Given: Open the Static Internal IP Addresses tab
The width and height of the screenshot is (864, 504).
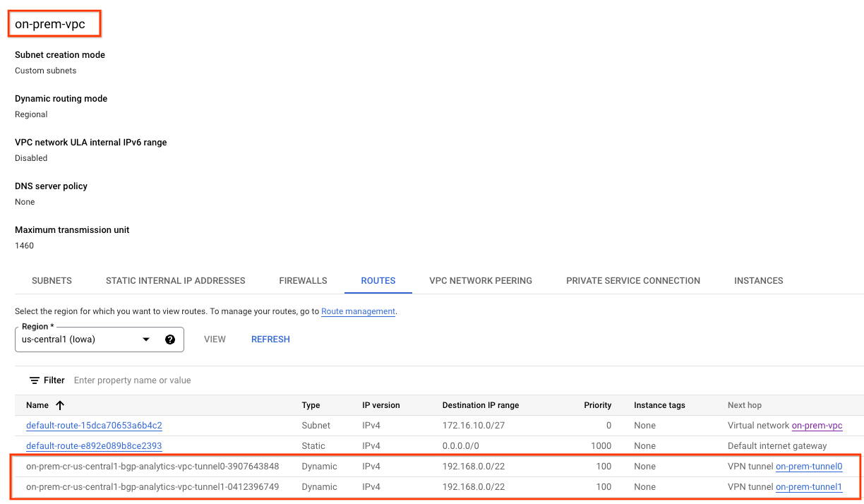Looking at the screenshot, I should [175, 281].
